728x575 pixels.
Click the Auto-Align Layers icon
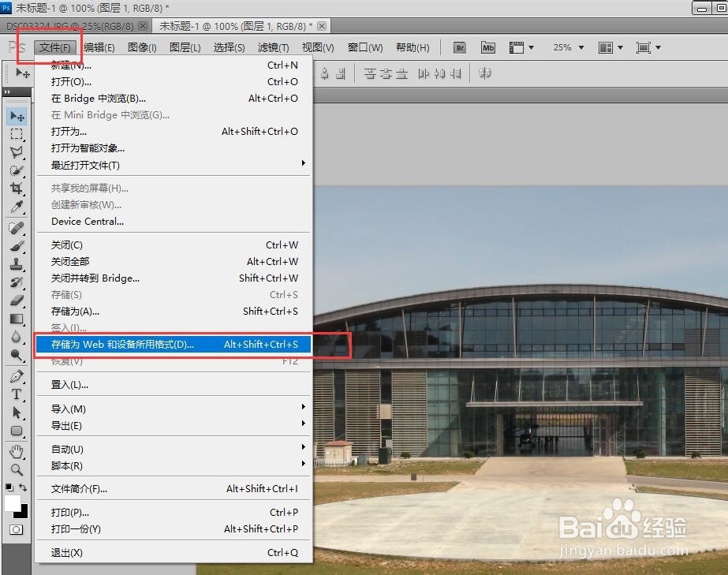[485, 73]
